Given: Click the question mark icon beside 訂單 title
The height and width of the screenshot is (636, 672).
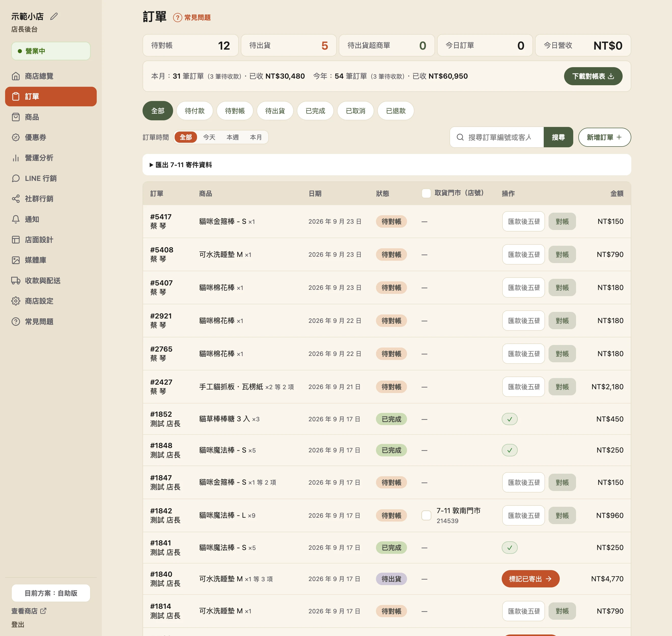Looking at the screenshot, I should [x=177, y=17].
